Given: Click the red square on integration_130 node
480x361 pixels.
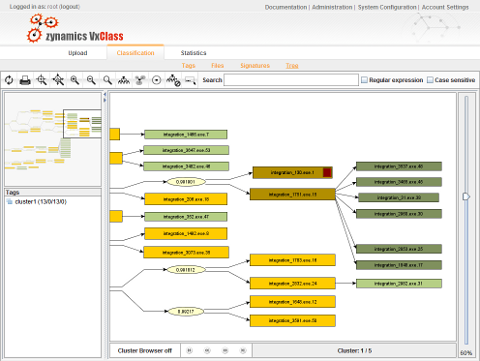Looking at the screenshot, I should 327,172.
